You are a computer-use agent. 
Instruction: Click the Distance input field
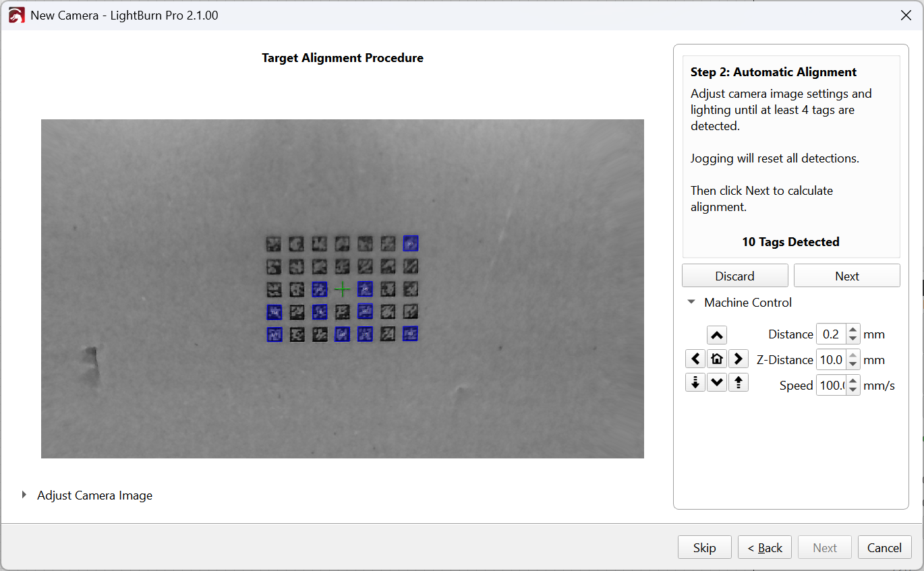coord(832,334)
